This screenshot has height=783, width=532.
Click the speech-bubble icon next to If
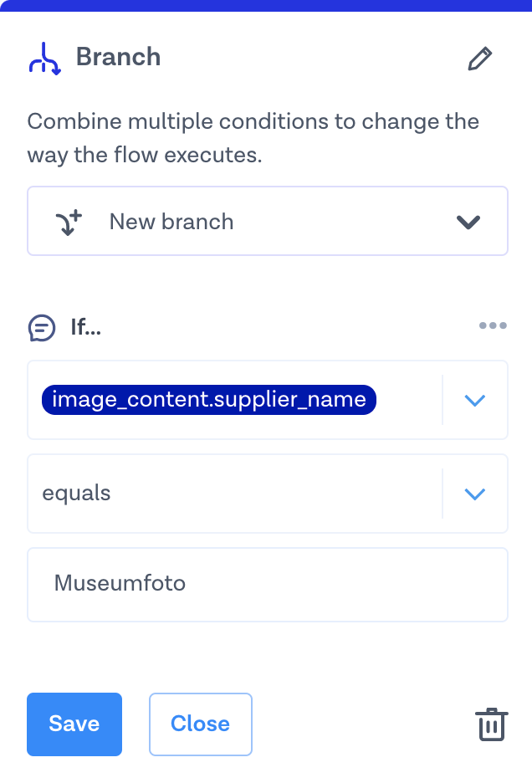42,327
